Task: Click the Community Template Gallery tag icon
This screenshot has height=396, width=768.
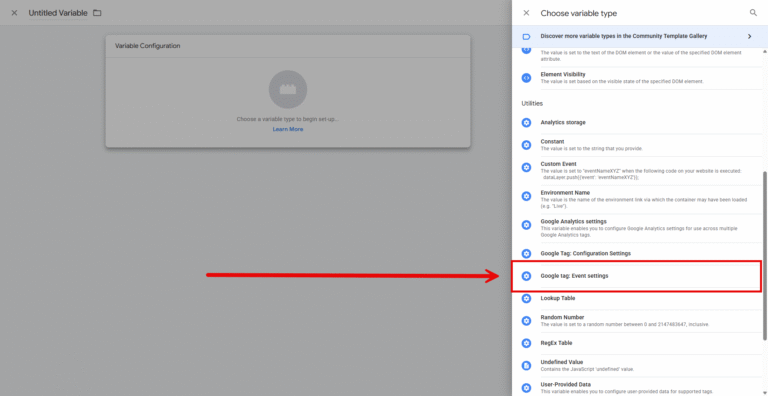Action: [x=526, y=36]
